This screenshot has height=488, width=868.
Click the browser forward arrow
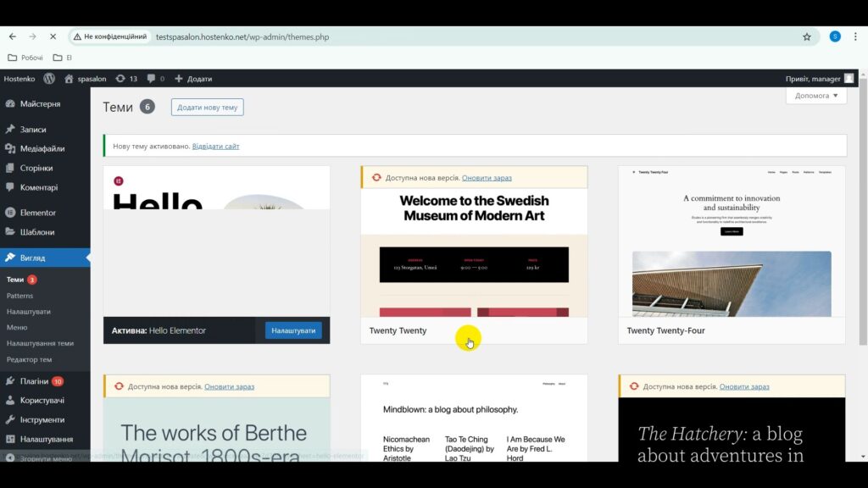click(x=33, y=36)
